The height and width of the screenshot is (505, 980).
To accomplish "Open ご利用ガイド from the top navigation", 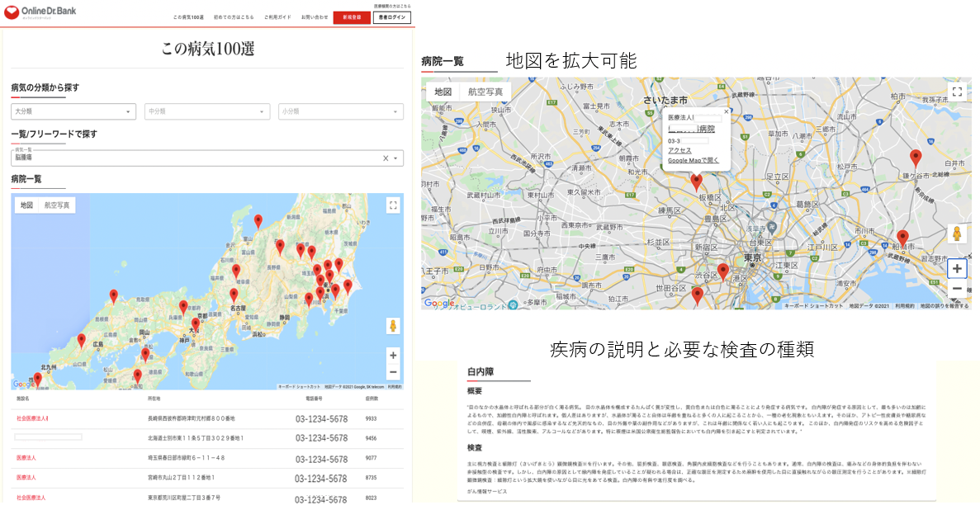I will click(277, 17).
